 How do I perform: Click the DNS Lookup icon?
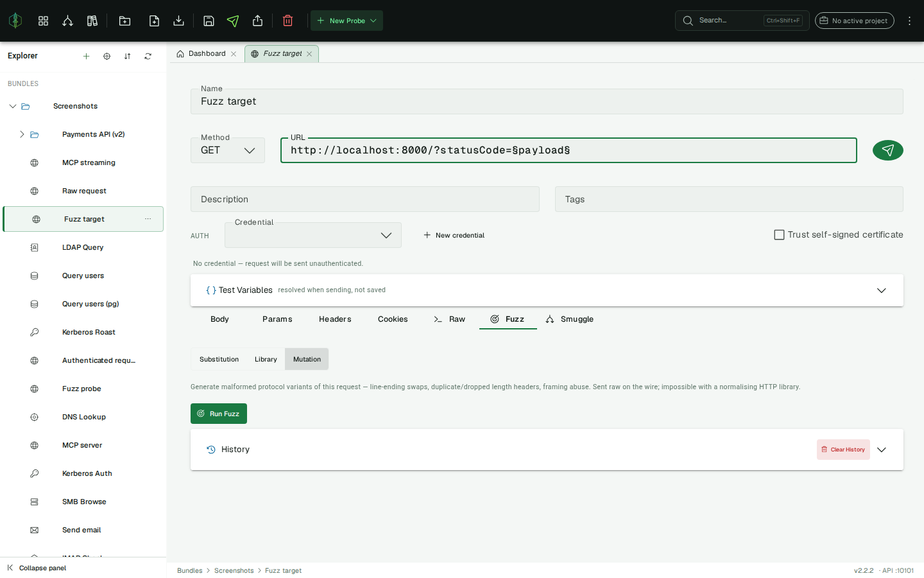(34, 417)
